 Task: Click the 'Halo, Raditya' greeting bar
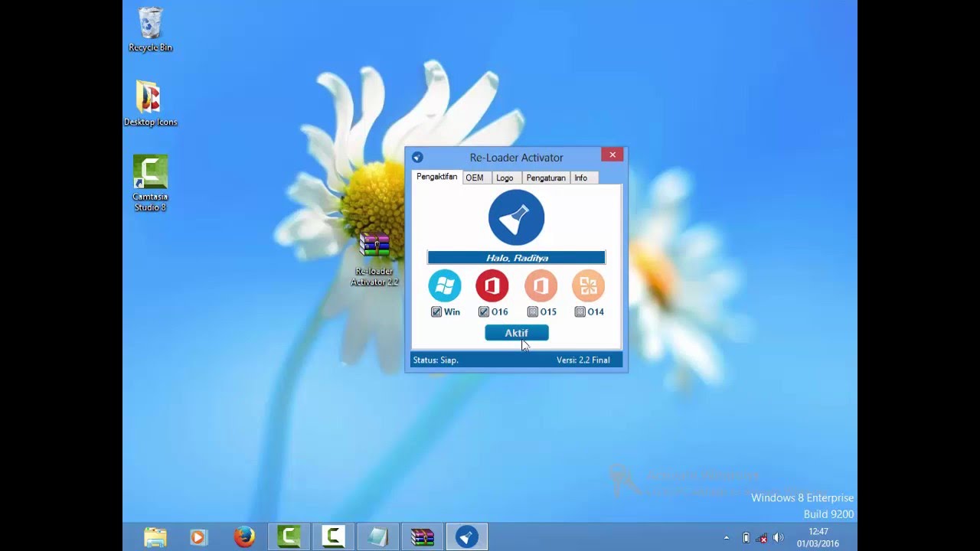tap(517, 258)
